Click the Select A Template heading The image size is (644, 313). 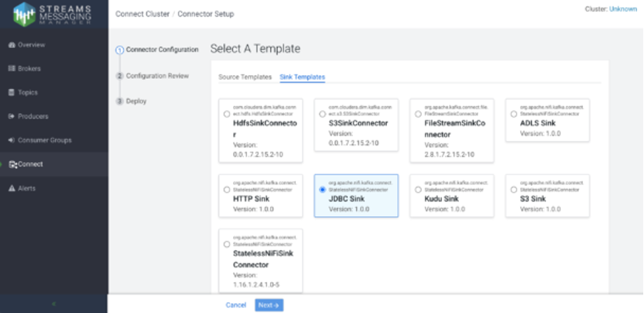click(255, 49)
